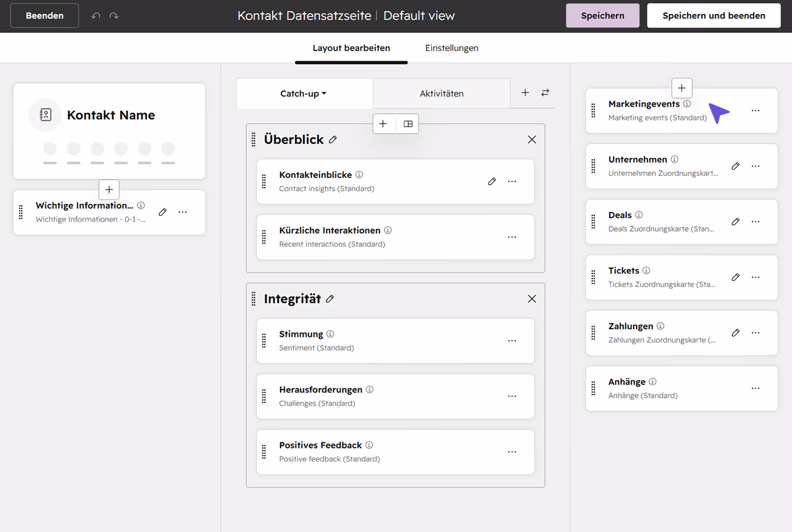Click the info icon next to Marketingevents
Screen dimensions: 792x532
687,103
